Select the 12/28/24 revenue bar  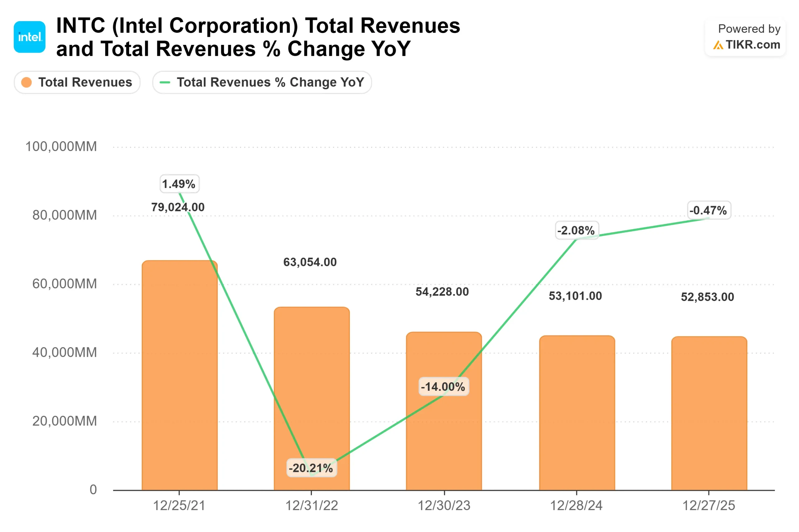577,413
